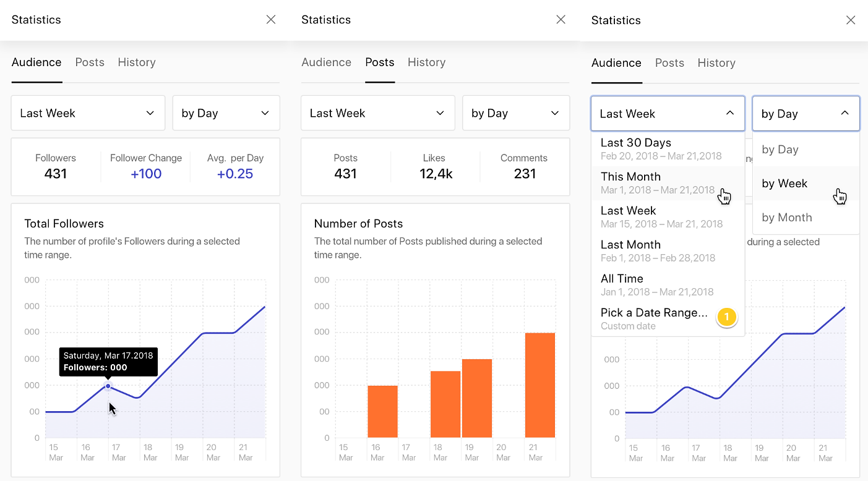This screenshot has height=481, width=868.
Task: Close the left Statistics panel
Action: click(271, 20)
